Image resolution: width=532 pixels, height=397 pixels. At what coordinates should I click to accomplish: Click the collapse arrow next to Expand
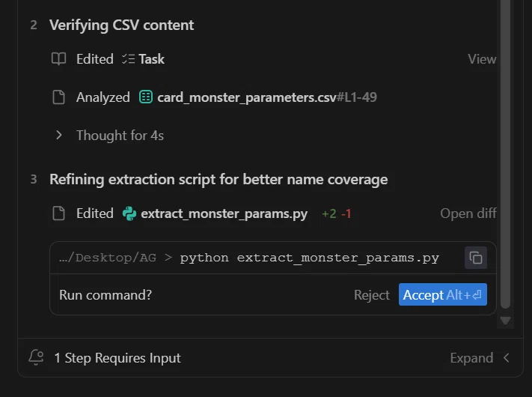click(507, 357)
